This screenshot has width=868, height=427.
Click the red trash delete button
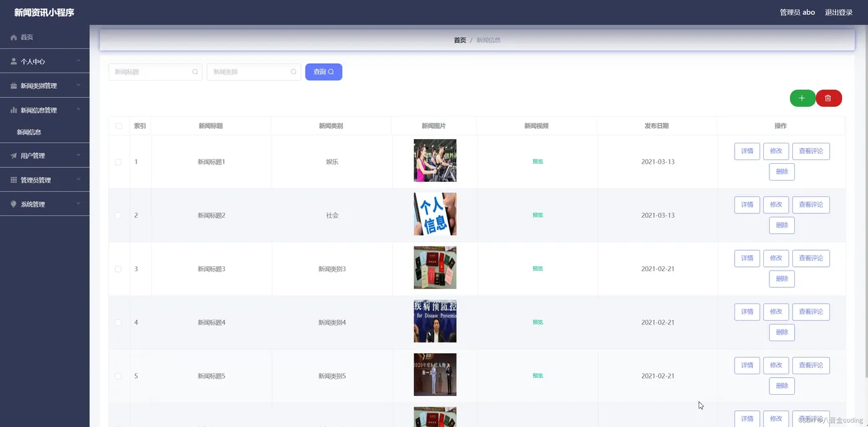828,98
